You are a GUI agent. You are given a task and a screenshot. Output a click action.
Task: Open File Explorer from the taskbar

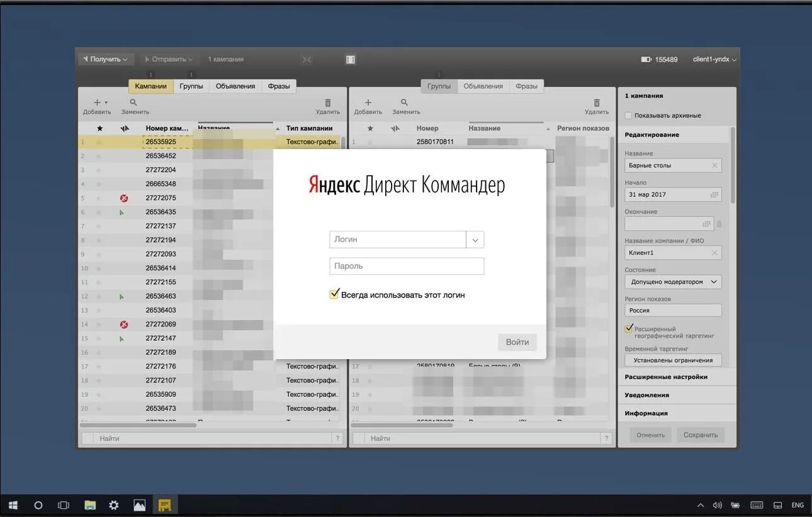click(x=90, y=505)
